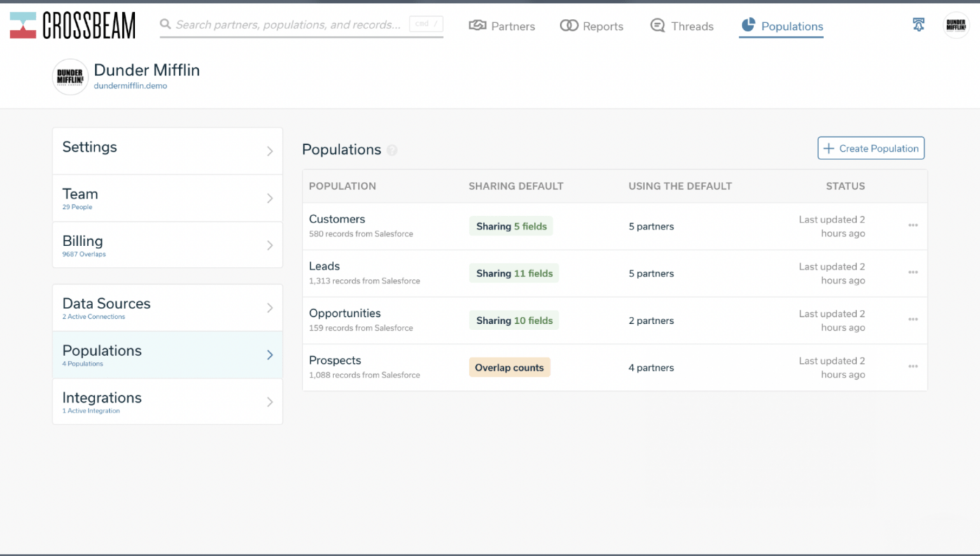
Task: Click '5 partners' in the Customers row
Action: [651, 227]
